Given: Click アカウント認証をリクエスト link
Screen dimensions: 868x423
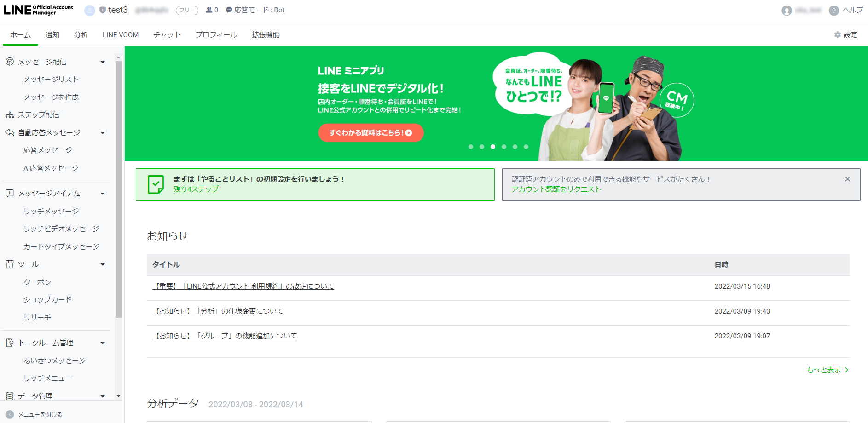Looking at the screenshot, I should tap(556, 189).
